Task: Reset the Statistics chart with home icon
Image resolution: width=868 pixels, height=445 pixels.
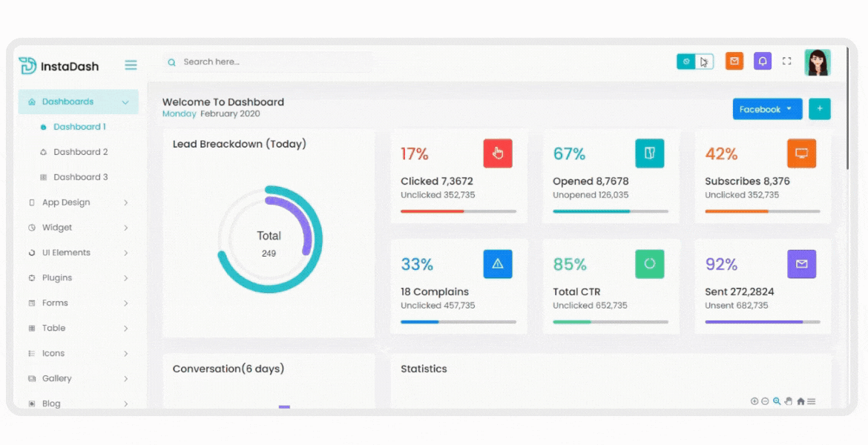Action: pyautogui.click(x=800, y=401)
